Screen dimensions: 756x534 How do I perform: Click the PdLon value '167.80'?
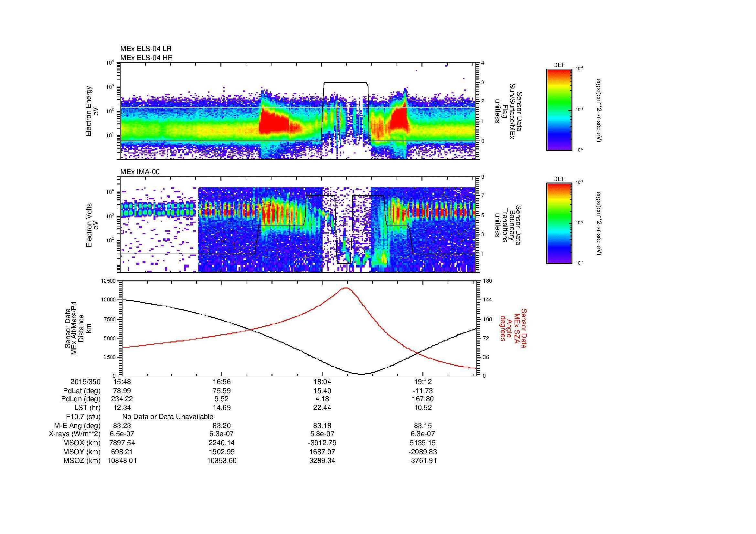coord(422,399)
